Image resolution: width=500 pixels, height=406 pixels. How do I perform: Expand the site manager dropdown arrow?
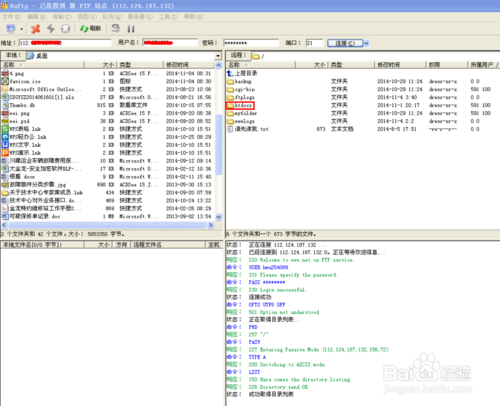[22, 29]
